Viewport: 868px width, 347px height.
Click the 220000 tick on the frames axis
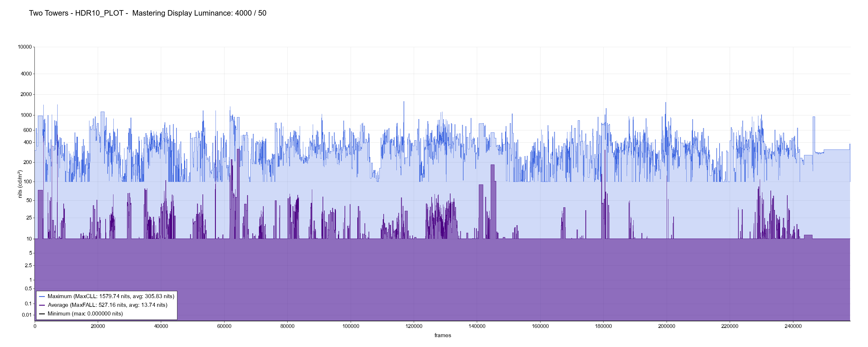point(730,326)
